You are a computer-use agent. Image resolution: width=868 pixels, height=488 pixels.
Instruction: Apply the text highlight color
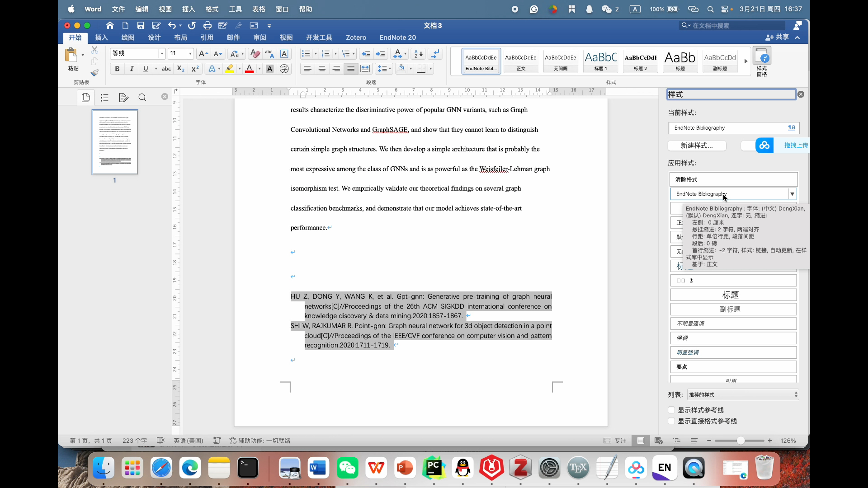pos(230,69)
